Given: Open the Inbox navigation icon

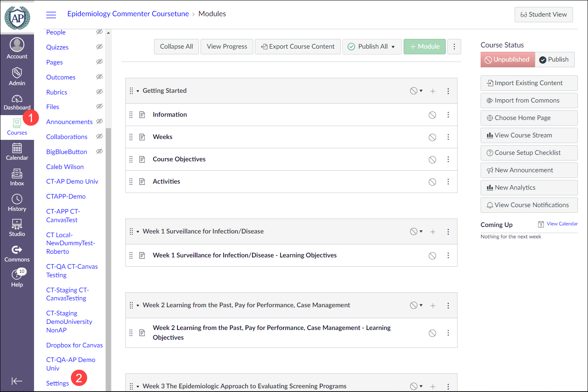Looking at the screenshot, I should [17, 178].
